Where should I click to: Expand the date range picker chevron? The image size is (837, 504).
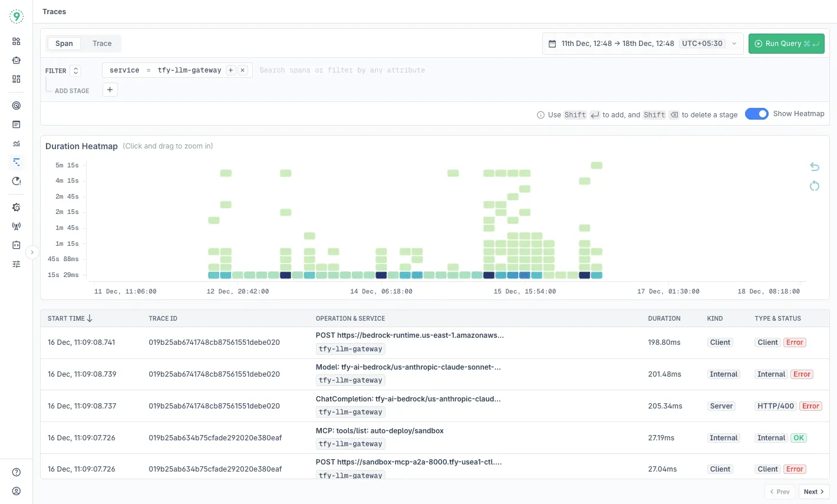[734, 43]
